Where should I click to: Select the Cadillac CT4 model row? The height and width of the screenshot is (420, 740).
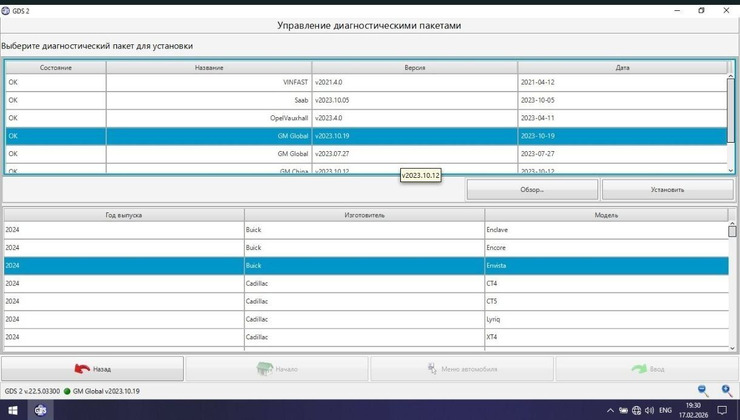point(366,284)
